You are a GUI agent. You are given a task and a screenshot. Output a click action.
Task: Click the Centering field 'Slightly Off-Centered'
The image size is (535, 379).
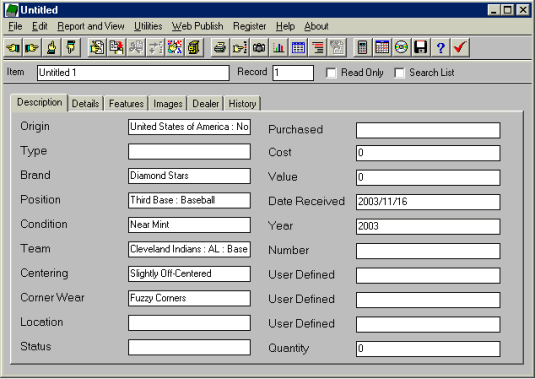pyautogui.click(x=189, y=274)
